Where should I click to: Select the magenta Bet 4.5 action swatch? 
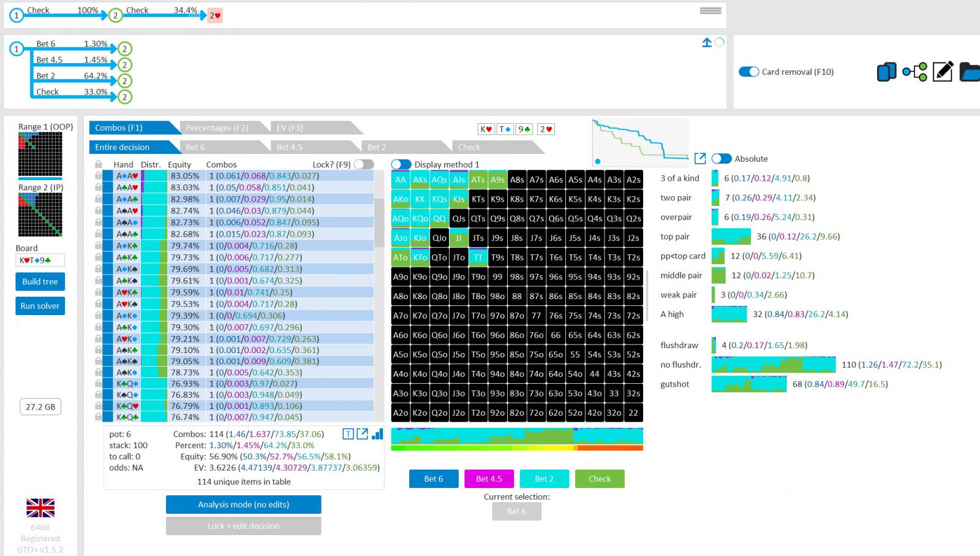point(489,479)
